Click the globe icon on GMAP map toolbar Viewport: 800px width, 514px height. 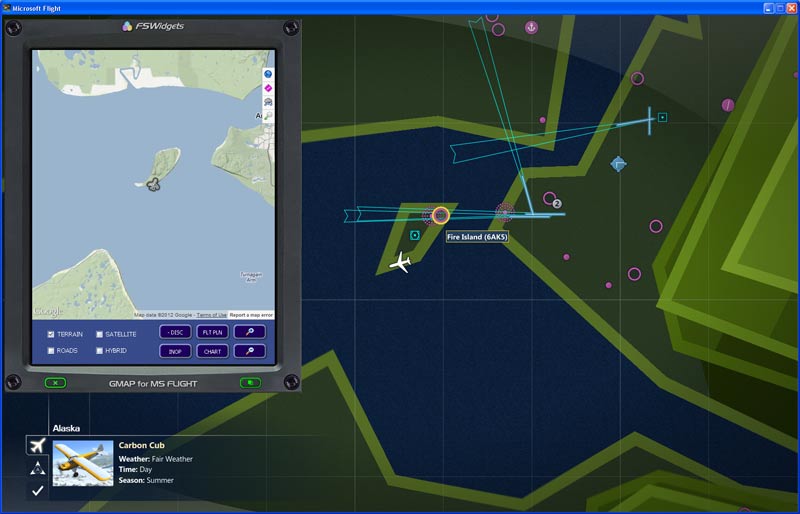[x=268, y=74]
